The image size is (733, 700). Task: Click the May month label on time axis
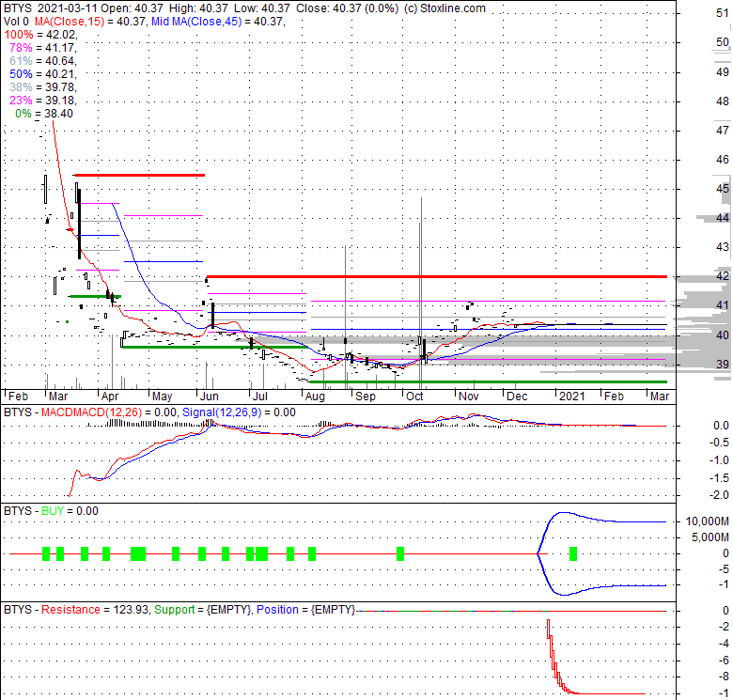(163, 397)
